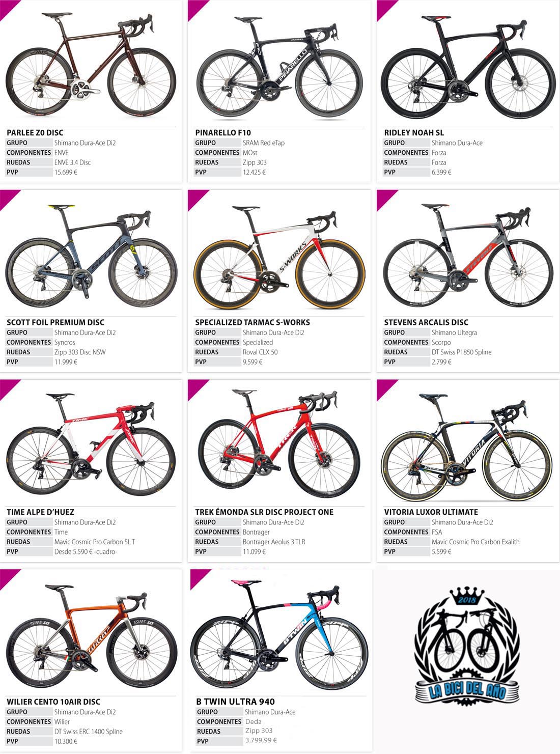Click the PARLEE Z0 DISC title
The width and height of the screenshot is (560, 754).
point(35,132)
